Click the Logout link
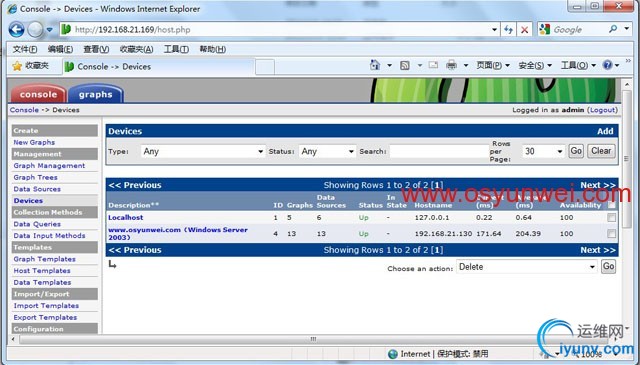Image resolution: width=640 pixels, height=365 pixels. (x=602, y=110)
